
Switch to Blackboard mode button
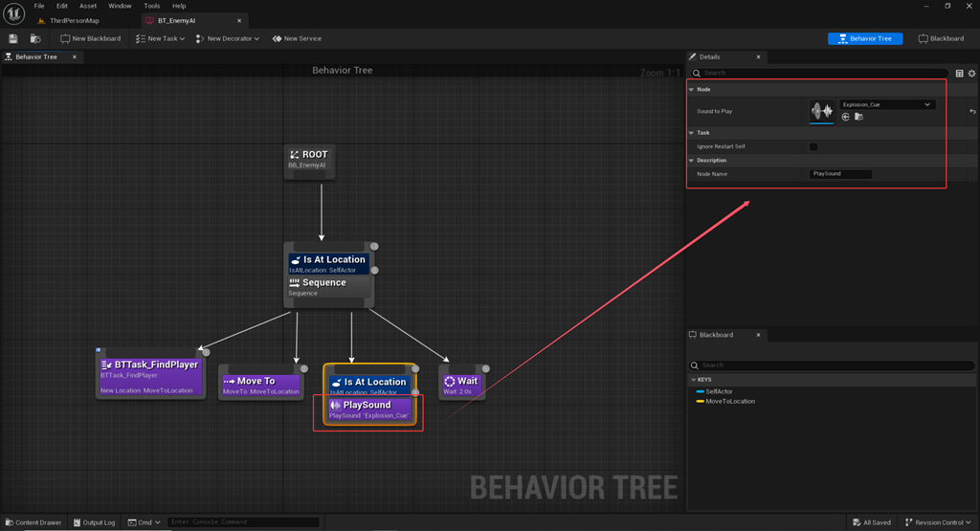pos(941,38)
